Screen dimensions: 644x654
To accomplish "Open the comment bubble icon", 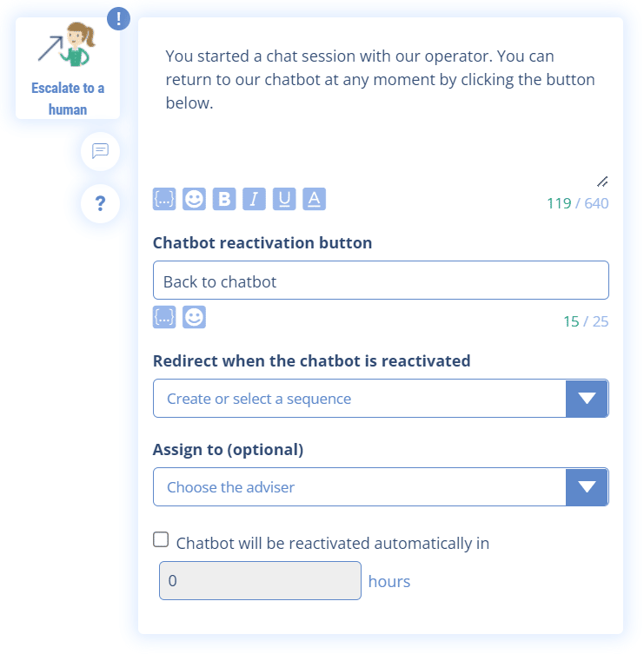I will 100,151.
